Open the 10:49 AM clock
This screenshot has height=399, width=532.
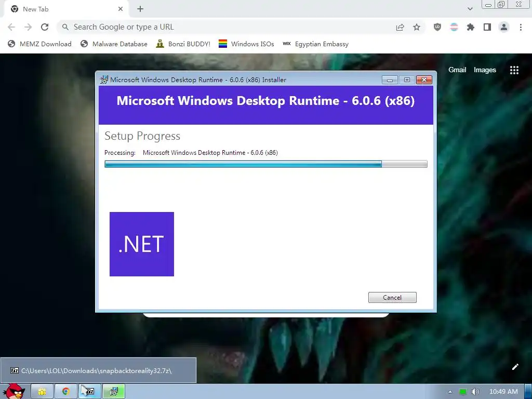[503, 392]
